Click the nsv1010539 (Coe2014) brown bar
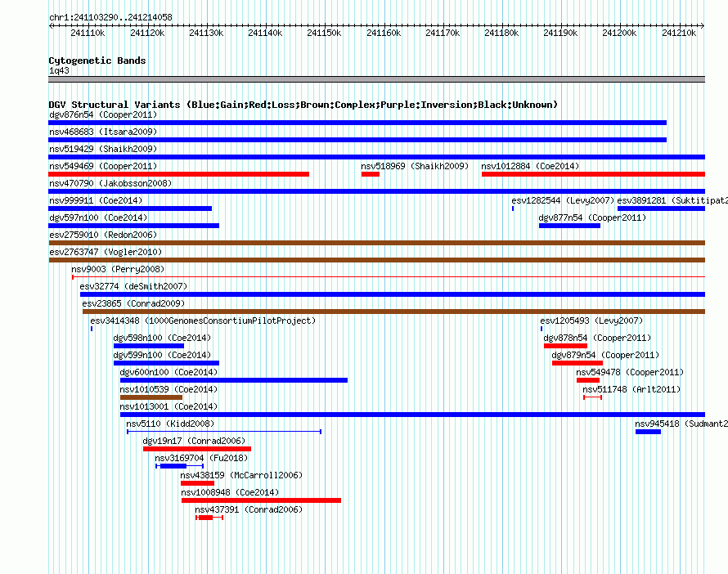The width and height of the screenshot is (728, 574). [x=151, y=397]
